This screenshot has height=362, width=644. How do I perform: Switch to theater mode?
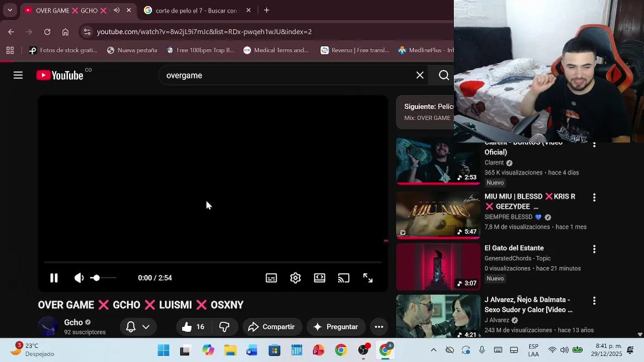click(x=319, y=278)
